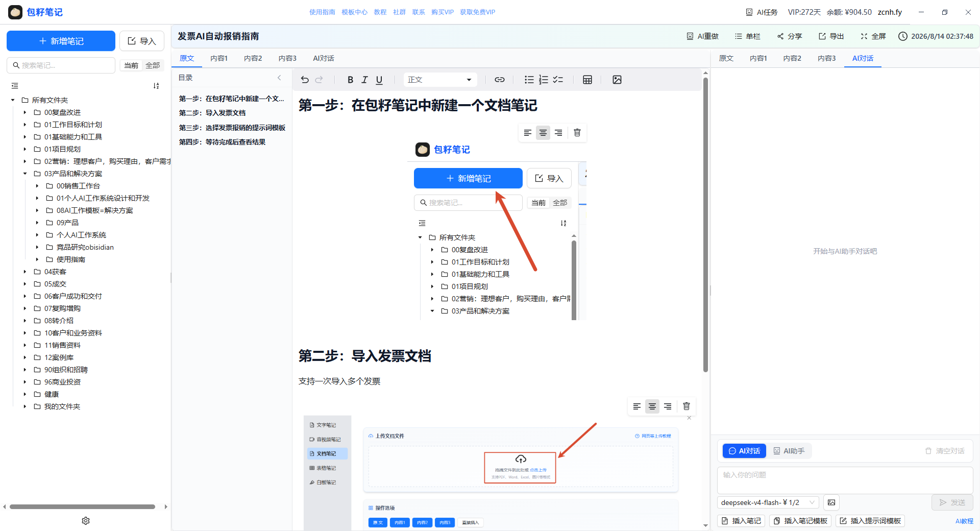Select 当前 search scope
The image size is (980, 531).
pos(131,65)
